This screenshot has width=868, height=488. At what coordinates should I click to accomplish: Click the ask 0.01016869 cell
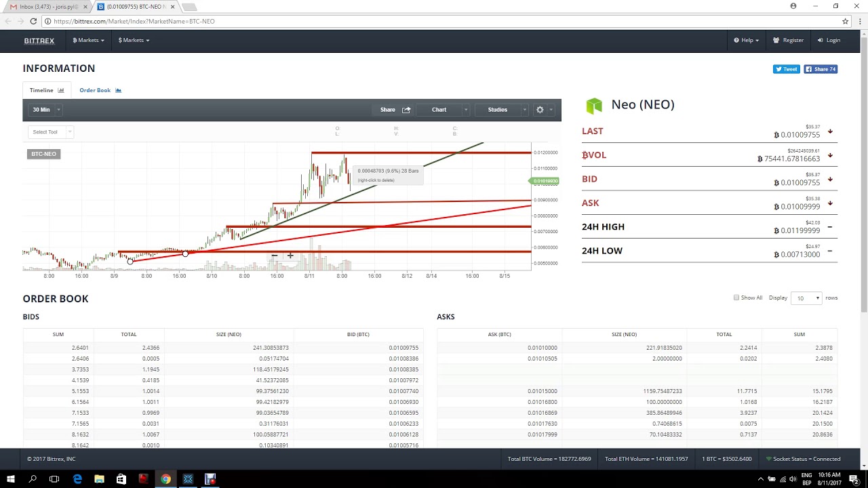tap(542, 413)
